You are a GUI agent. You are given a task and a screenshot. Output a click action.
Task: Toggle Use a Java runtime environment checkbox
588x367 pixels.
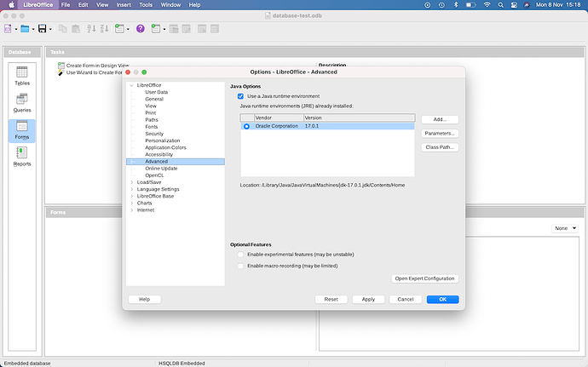[x=241, y=96]
